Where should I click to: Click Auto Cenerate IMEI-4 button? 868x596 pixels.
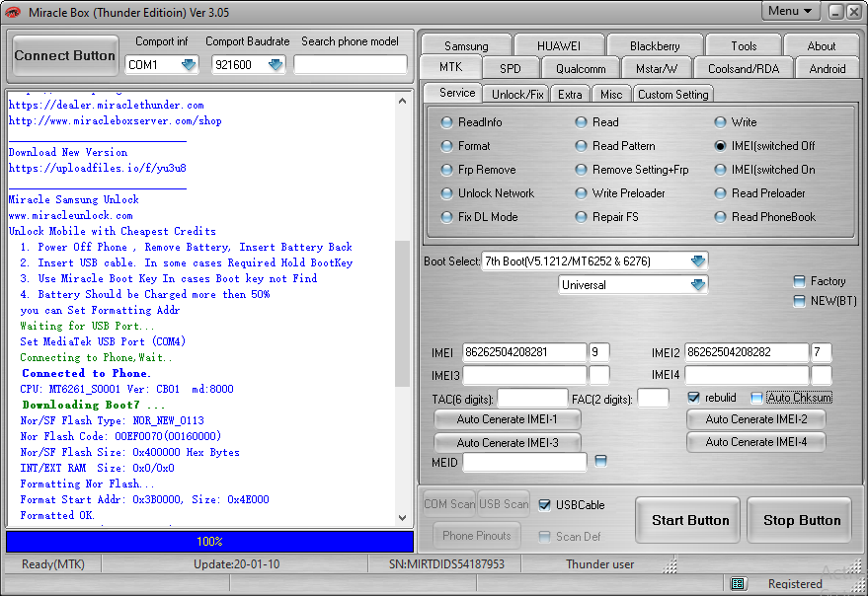755,442
